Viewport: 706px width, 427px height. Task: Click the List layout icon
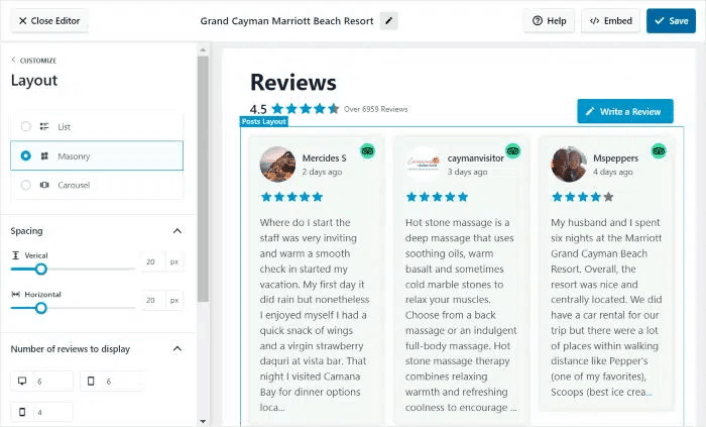point(44,127)
